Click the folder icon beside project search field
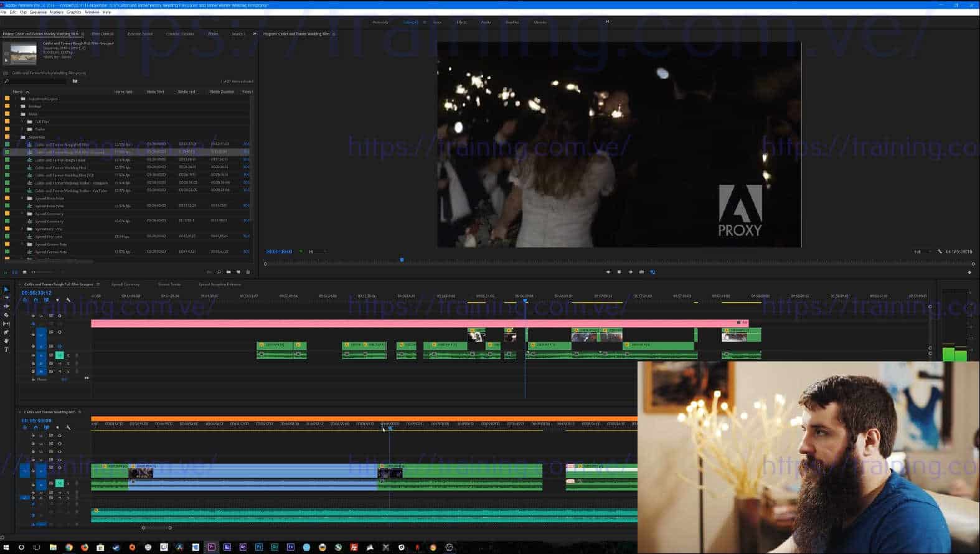The height and width of the screenshot is (554, 980). coord(75,81)
